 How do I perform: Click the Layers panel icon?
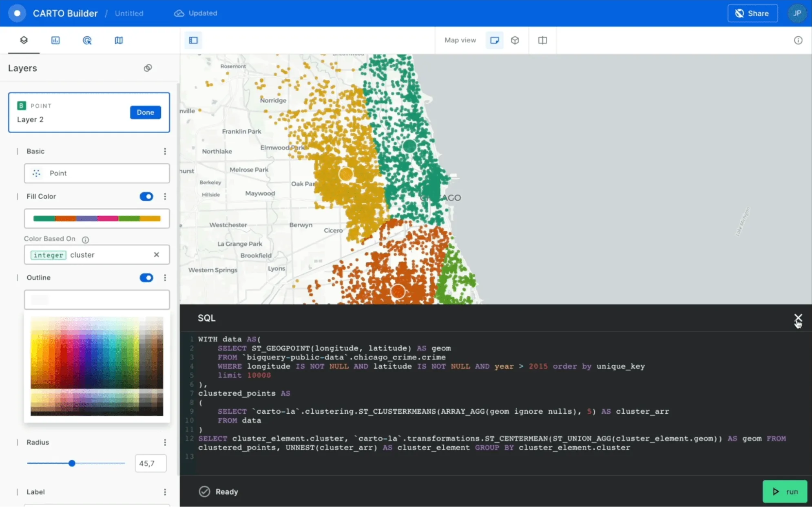click(23, 40)
